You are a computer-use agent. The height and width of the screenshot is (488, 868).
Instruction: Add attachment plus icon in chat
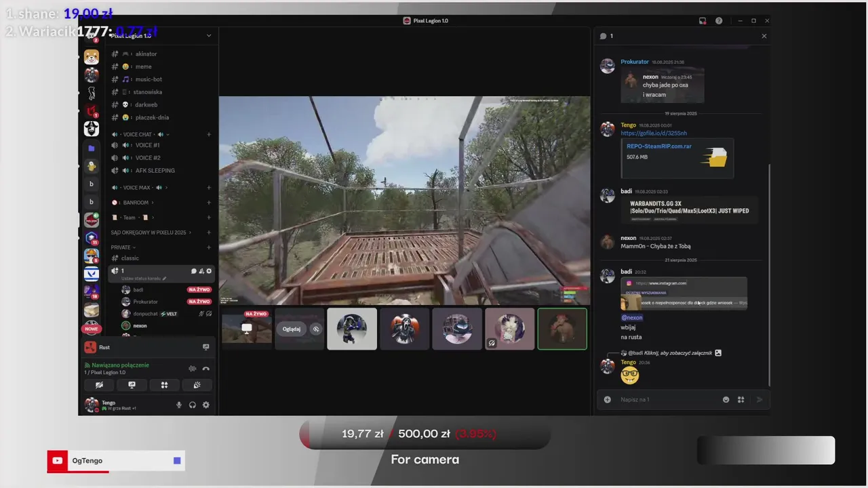point(607,399)
